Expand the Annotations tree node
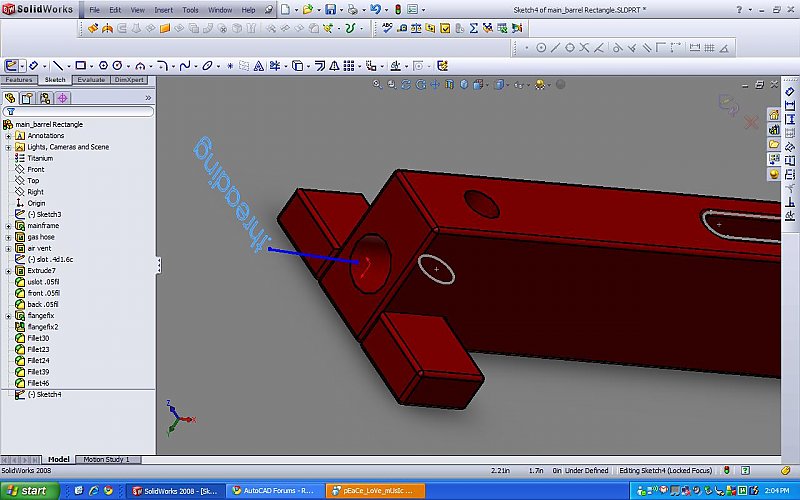 click(x=8, y=136)
